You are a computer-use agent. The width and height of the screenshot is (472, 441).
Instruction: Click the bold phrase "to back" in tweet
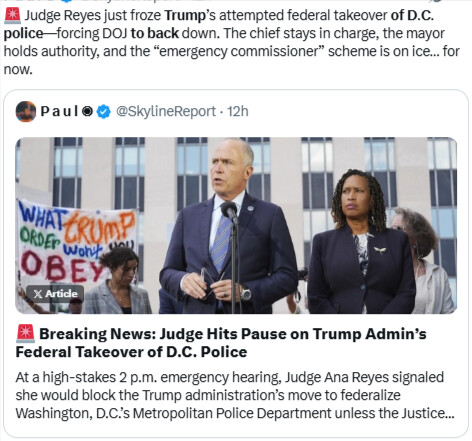155,33
